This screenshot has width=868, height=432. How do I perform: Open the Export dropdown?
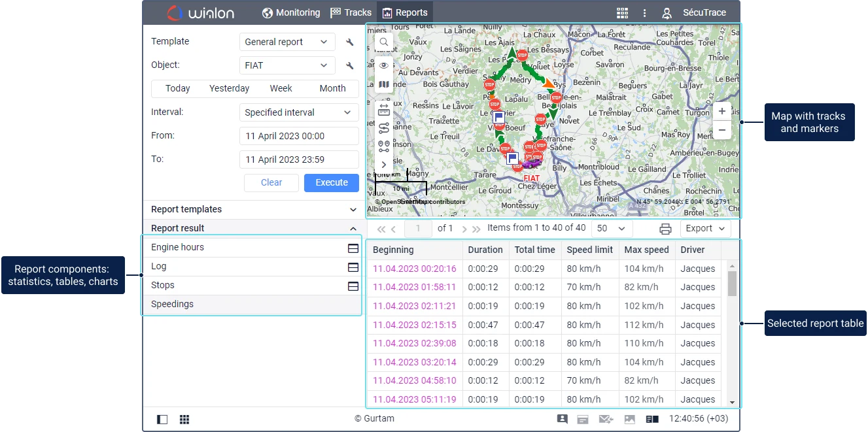[x=705, y=229]
